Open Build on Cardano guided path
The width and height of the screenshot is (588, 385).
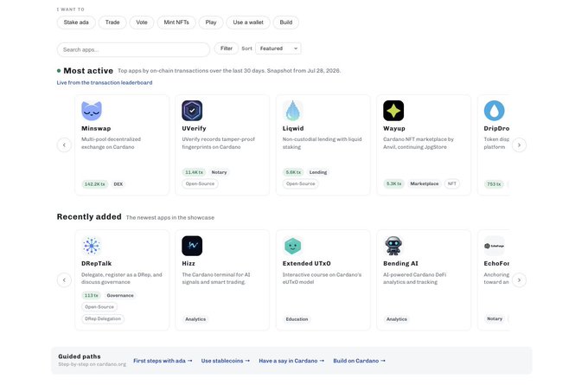pyautogui.click(x=359, y=361)
